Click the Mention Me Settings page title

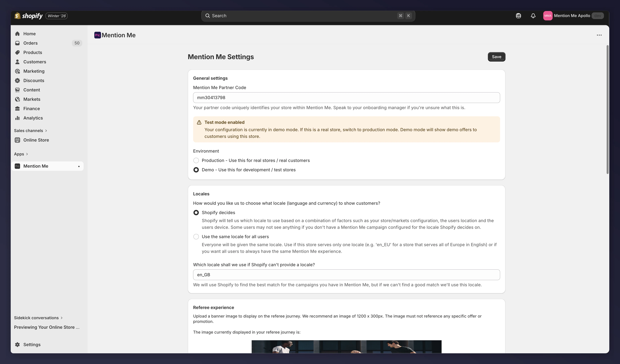[x=221, y=57]
